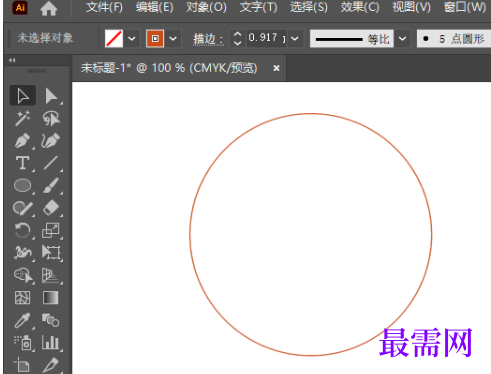
Task: Pick the Eyedropper tool
Action: (x=22, y=320)
